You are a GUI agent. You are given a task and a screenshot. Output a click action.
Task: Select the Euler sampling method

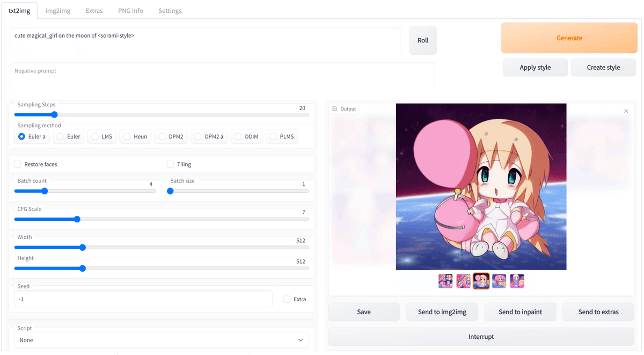(x=69, y=136)
